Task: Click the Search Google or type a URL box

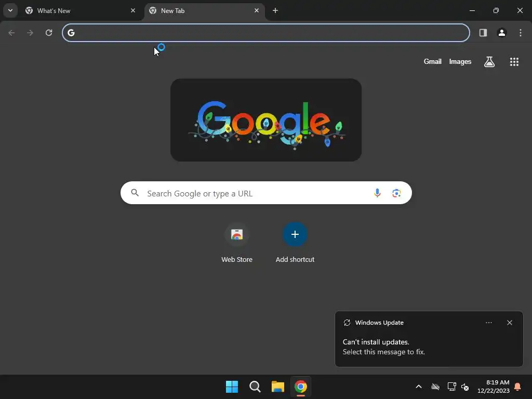Action: pyautogui.click(x=266, y=193)
